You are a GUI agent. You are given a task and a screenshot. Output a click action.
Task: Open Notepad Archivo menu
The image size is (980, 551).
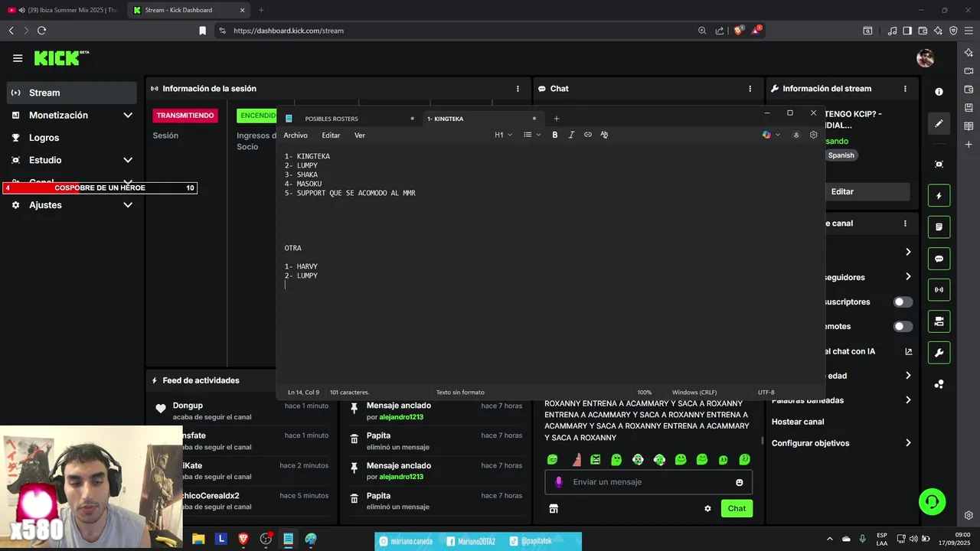pyautogui.click(x=296, y=135)
